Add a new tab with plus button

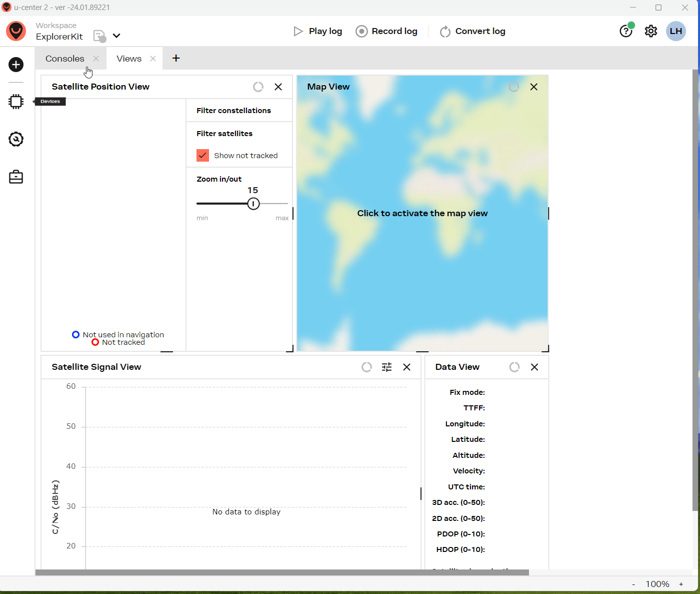pyautogui.click(x=176, y=59)
